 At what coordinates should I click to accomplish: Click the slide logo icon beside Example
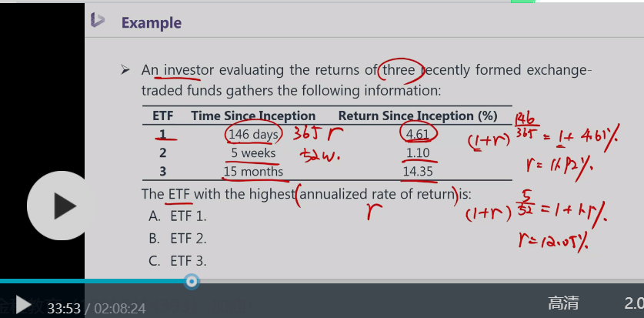pos(98,21)
